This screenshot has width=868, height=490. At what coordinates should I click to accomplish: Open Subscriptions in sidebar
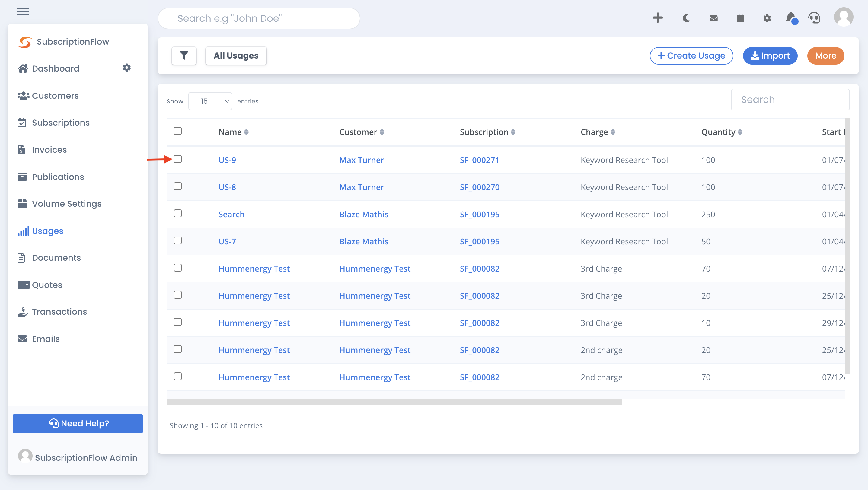tap(54, 122)
